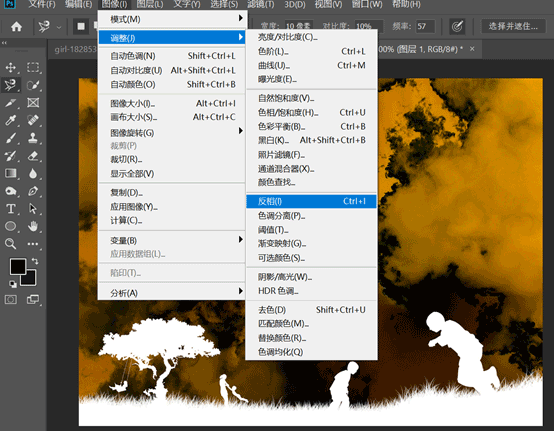This screenshot has height=431, width=554.
Task: Switch to the girl-182853 document tab
Action: [76, 49]
